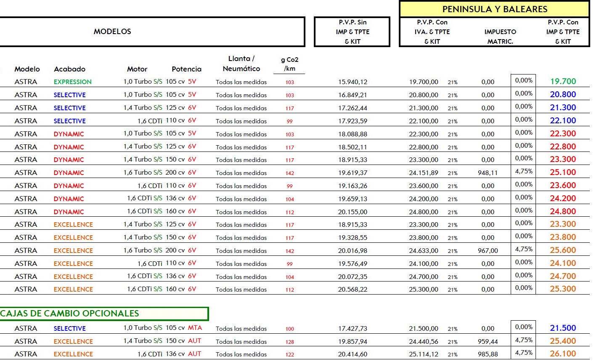Select the green EXPRESSION trim cell
Viewport: 594px width, 364px height.
(x=72, y=82)
